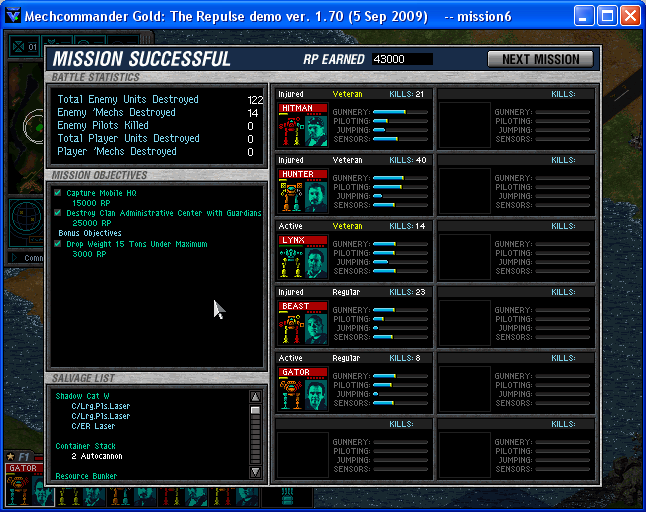This screenshot has width=646, height=512.
Task: Click the NEXT MISSION button
Action: 540,59
